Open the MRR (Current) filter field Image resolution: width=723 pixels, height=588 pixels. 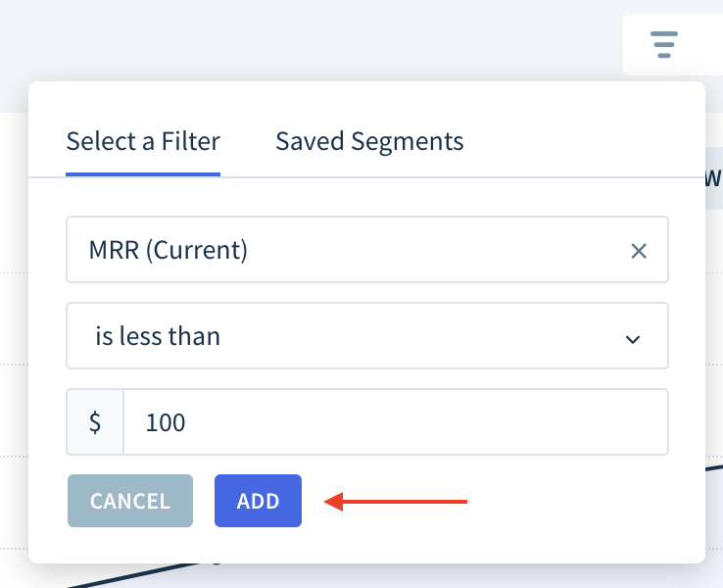[x=367, y=250]
